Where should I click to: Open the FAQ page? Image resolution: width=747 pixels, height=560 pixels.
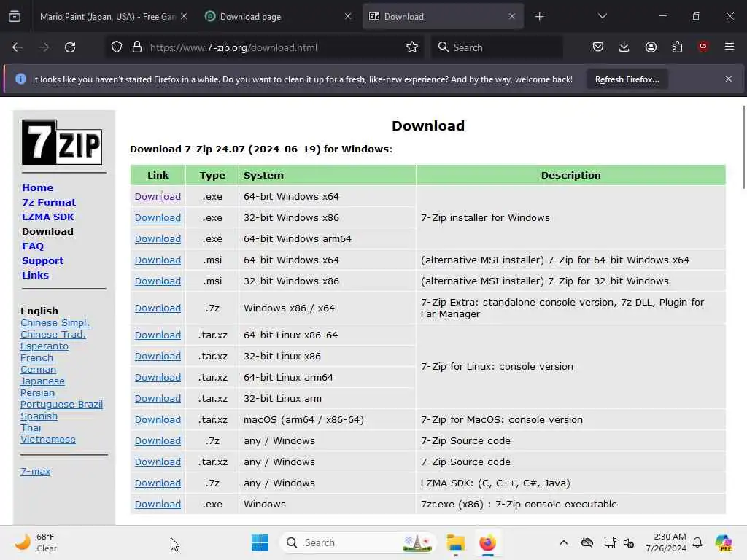click(x=33, y=246)
